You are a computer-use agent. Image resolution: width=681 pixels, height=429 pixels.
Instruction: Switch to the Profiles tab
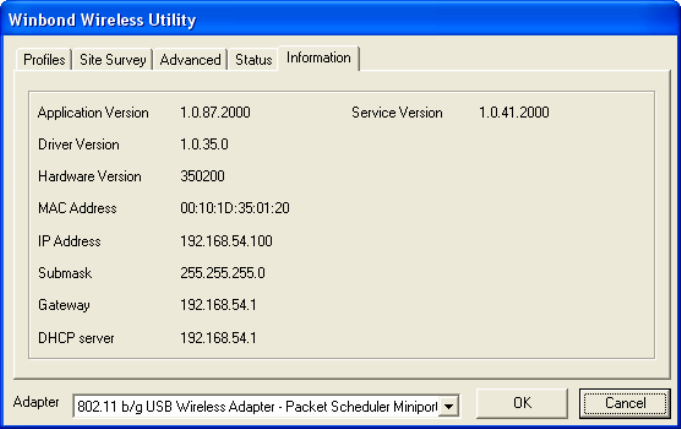pyautogui.click(x=44, y=60)
